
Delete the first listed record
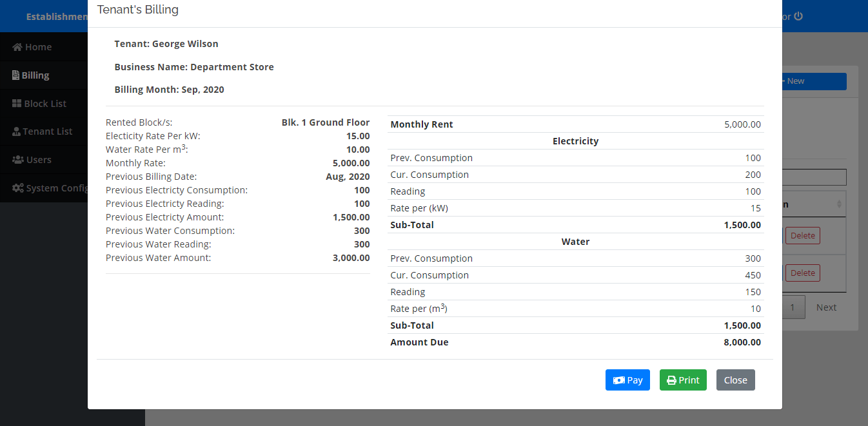pos(802,235)
